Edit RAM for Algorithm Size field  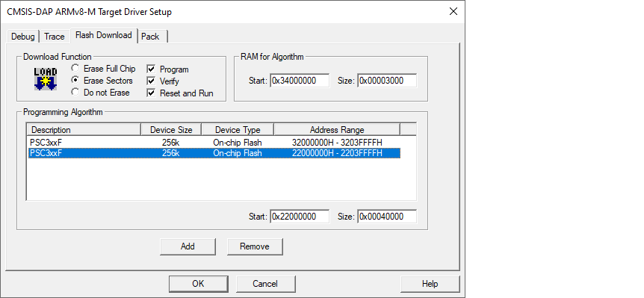(387, 81)
